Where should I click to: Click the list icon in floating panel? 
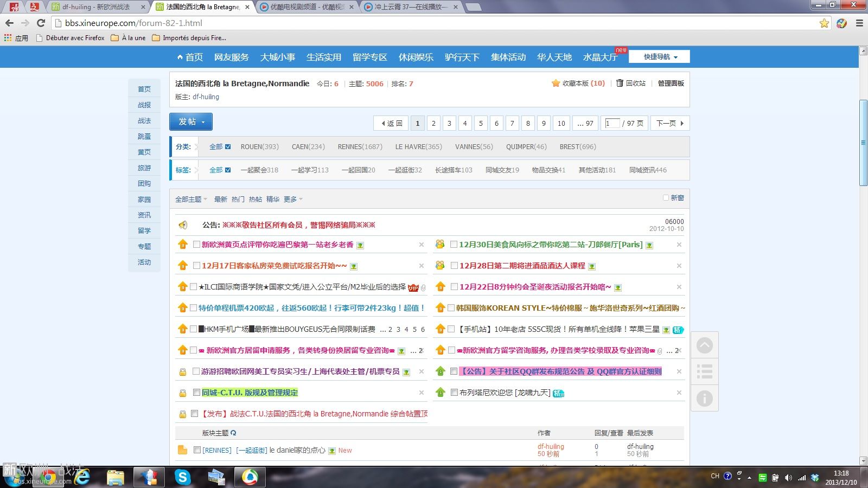point(704,372)
